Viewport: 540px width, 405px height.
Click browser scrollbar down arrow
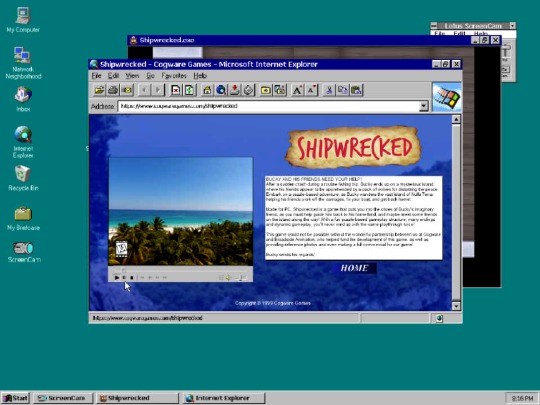(456, 306)
